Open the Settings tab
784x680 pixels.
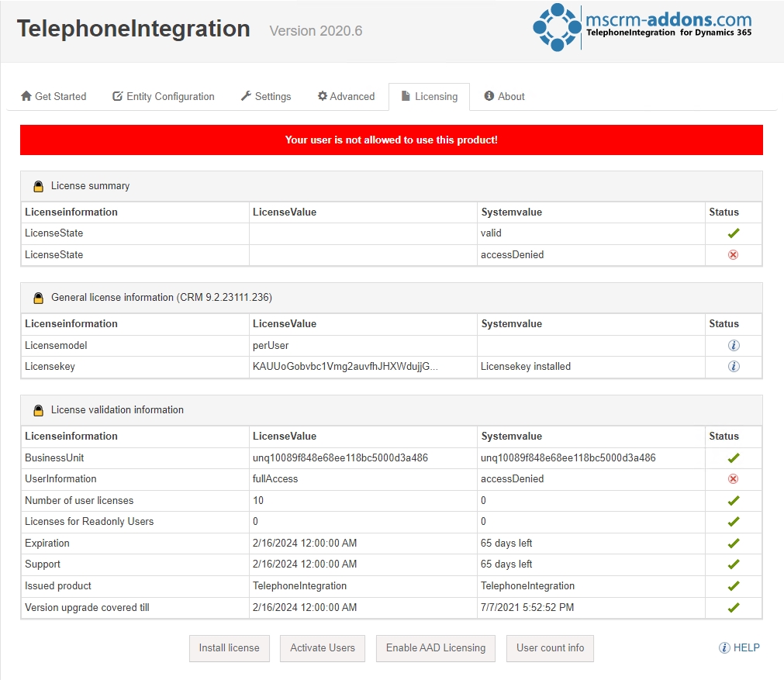(x=266, y=96)
